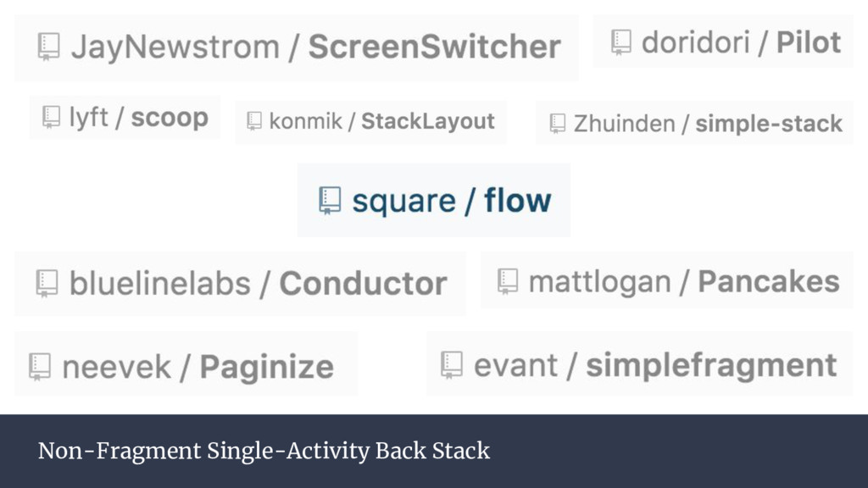Select the highlighted flow repository link
868x488 pixels.
tap(518, 200)
